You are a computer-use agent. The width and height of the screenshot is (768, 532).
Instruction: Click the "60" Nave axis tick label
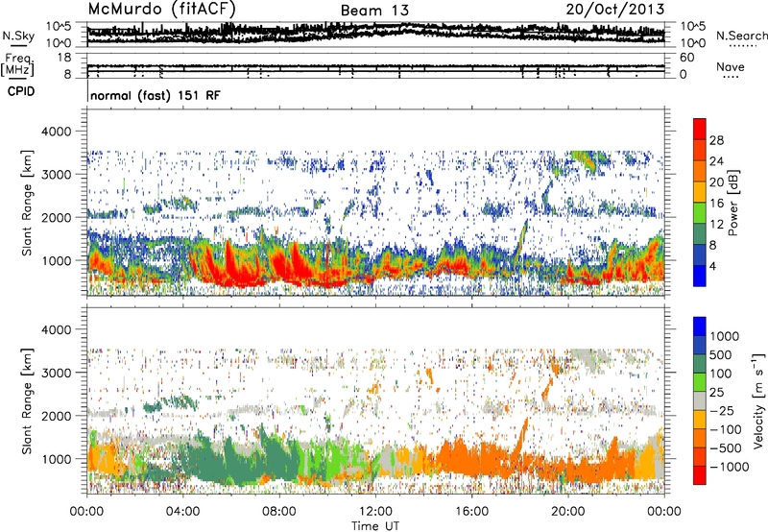pyautogui.click(x=687, y=58)
